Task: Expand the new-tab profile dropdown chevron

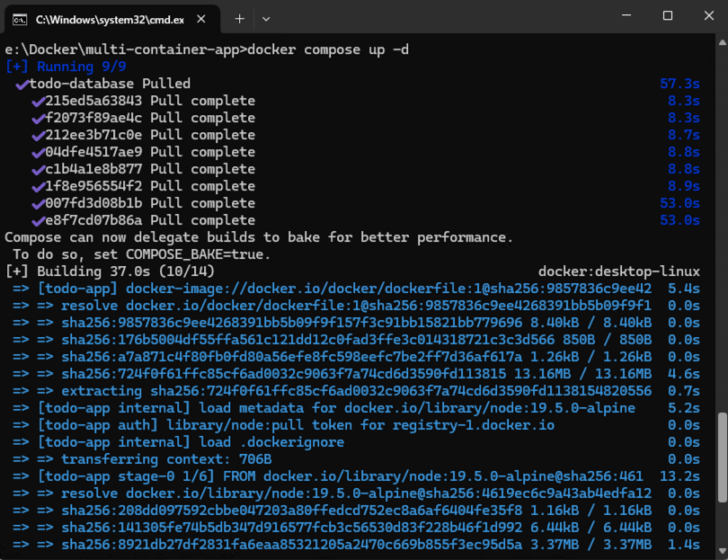Action: [x=266, y=18]
